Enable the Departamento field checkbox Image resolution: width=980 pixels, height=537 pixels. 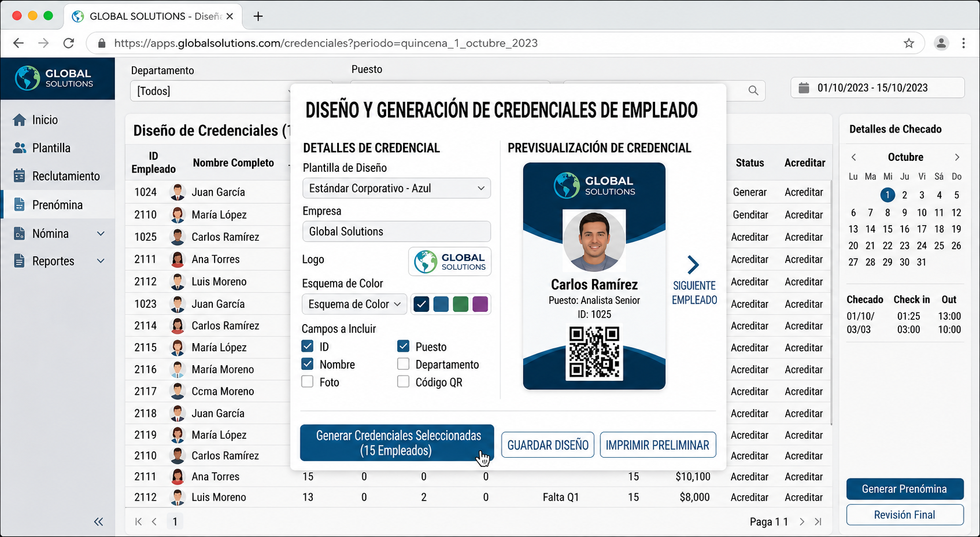[x=404, y=364]
